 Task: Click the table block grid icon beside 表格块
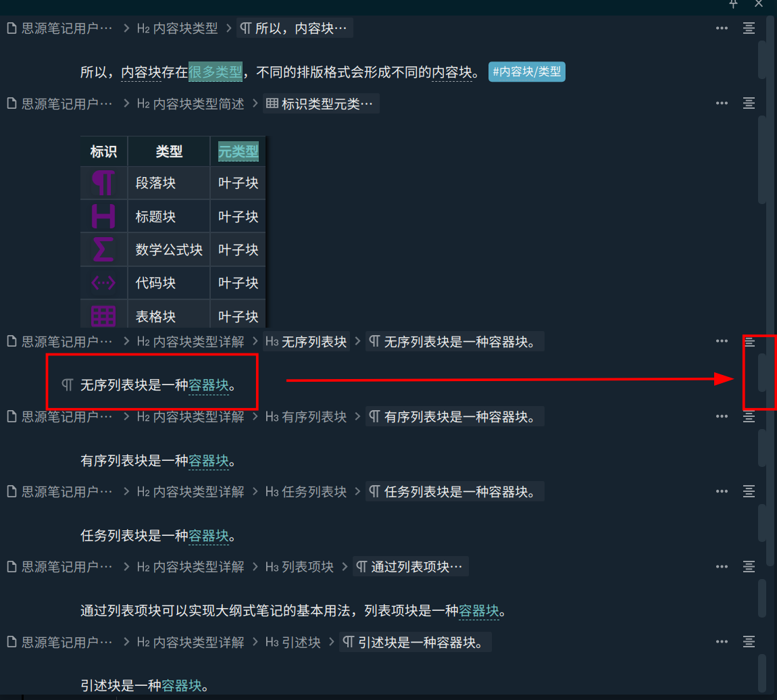[x=103, y=314]
